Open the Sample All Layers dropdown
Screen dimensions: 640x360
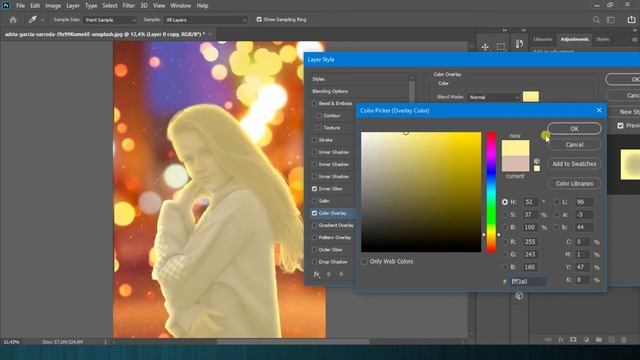click(x=206, y=20)
